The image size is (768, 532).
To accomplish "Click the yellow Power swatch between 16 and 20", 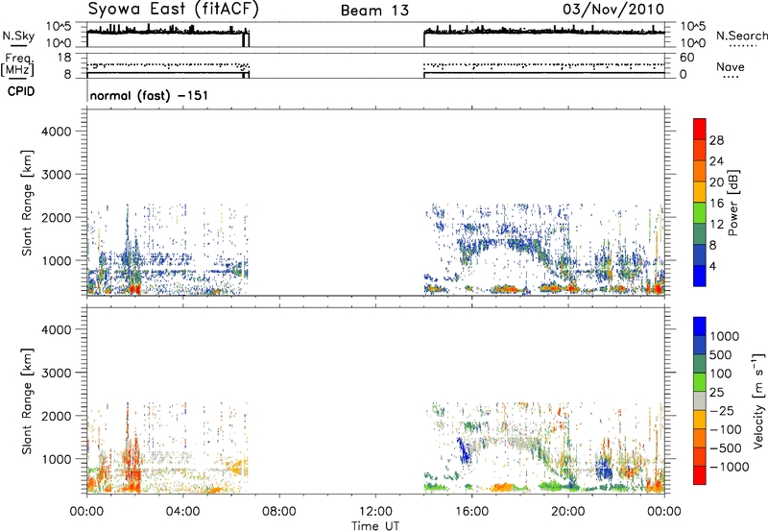I will (x=700, y=191).
